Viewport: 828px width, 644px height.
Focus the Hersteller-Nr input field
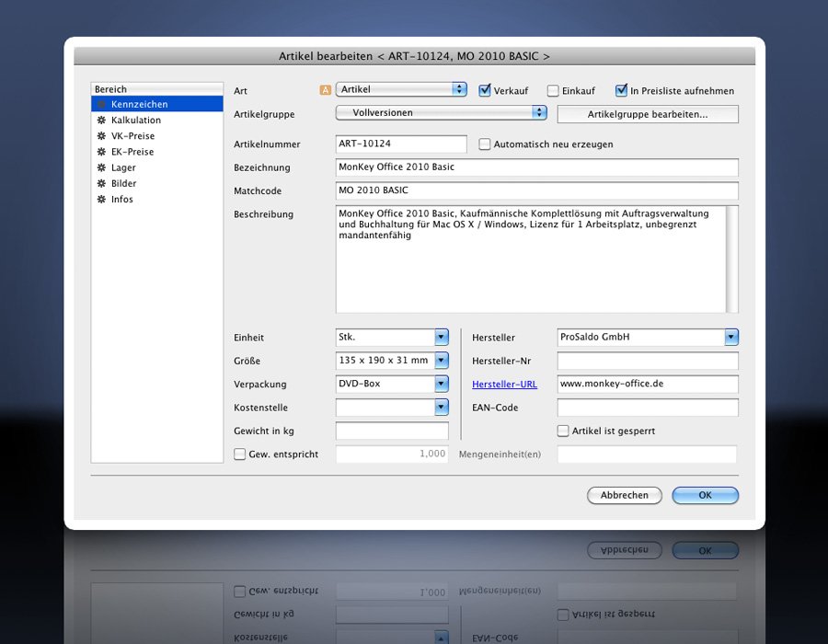pyautogui.click(x=648, y=361)
